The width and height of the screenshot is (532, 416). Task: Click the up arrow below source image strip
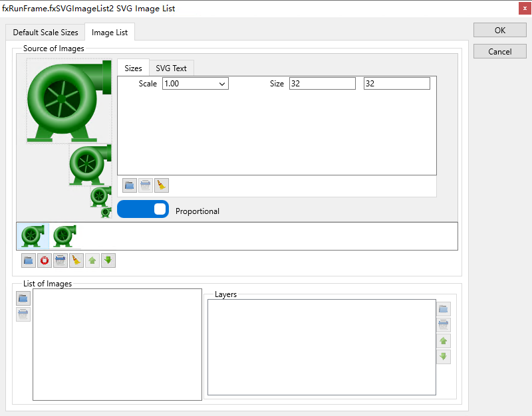(92, 260)
